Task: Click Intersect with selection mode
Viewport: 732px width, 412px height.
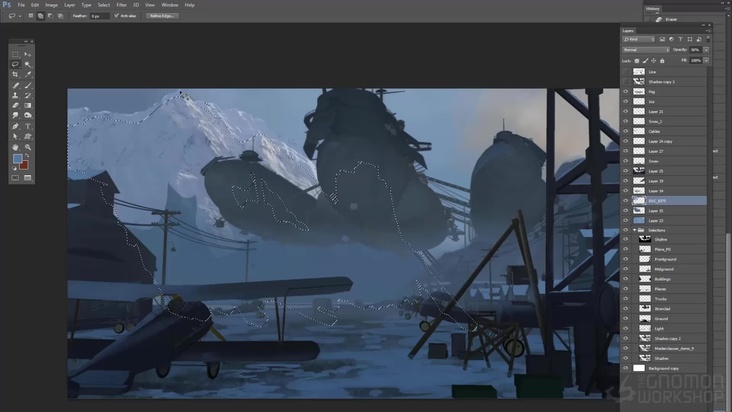Action: pos(60,16)
